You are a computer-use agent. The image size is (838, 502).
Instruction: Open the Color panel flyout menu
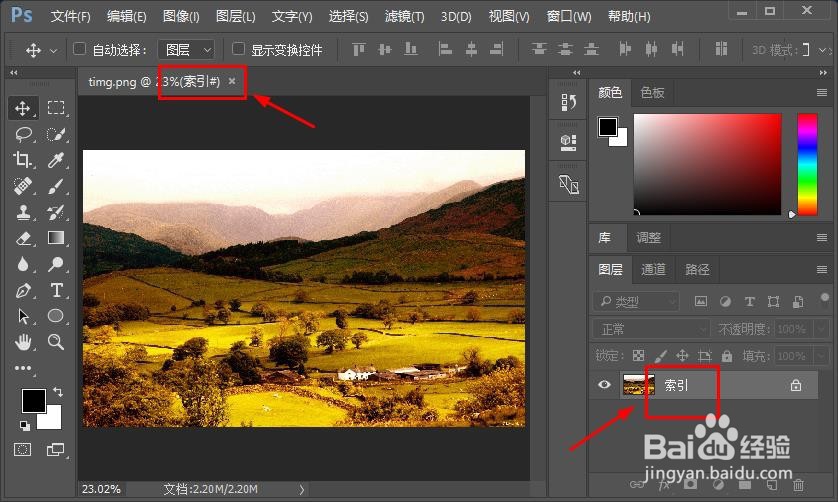pyautogui.click(x=822, y=92)
